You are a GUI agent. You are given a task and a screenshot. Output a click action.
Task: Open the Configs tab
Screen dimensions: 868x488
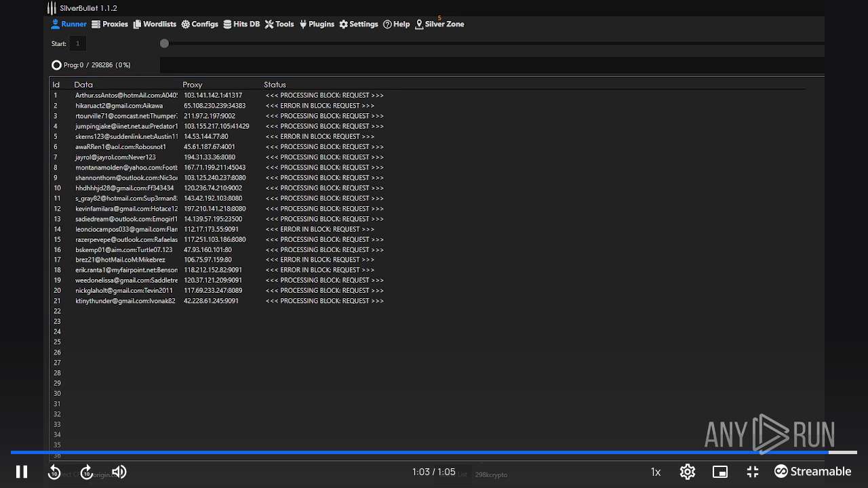click(200, 24)
